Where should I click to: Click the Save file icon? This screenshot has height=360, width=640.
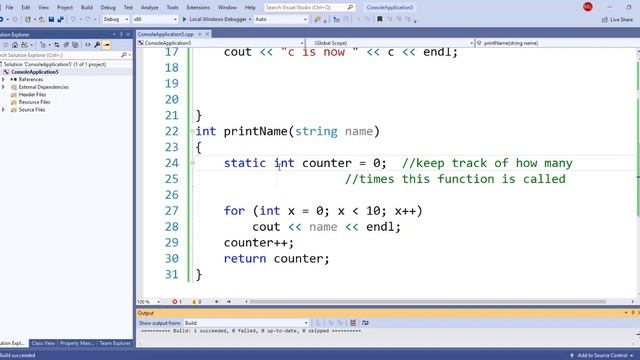[51, 19]
